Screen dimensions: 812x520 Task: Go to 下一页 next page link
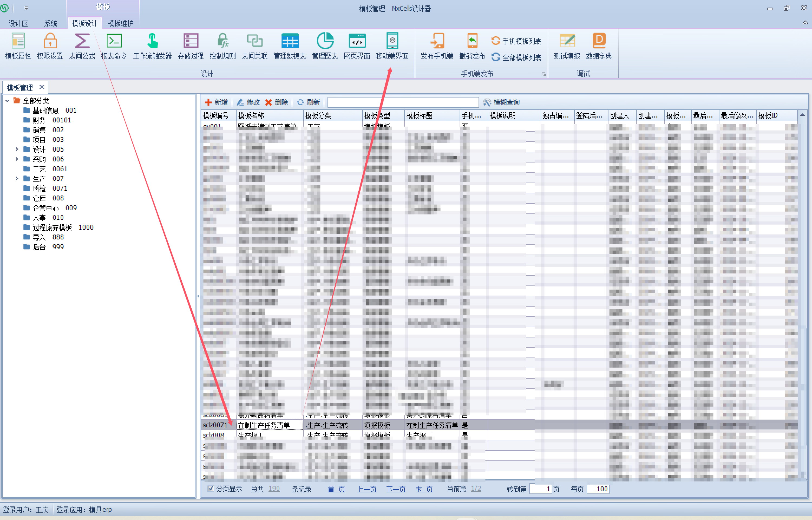(x=396, y=489)
